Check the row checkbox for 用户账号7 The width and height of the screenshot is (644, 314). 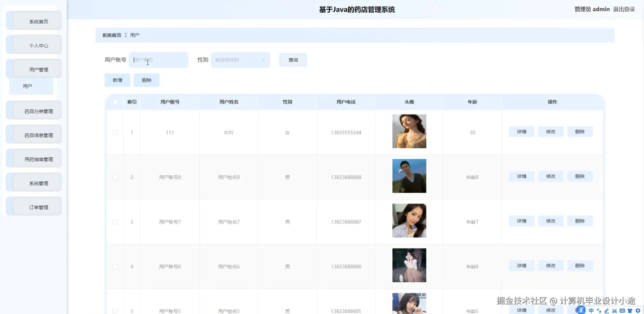coord(115,222)
